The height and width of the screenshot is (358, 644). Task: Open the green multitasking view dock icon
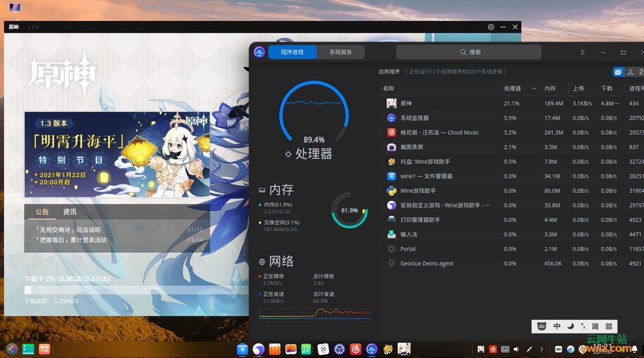[x=28, y=349]
